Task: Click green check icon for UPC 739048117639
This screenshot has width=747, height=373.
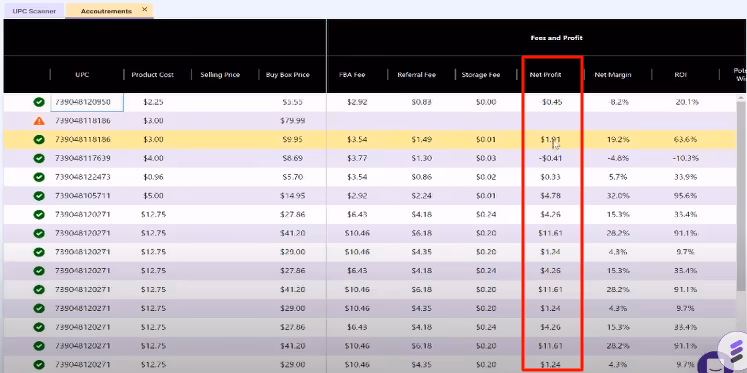Action: coord(39,158)
